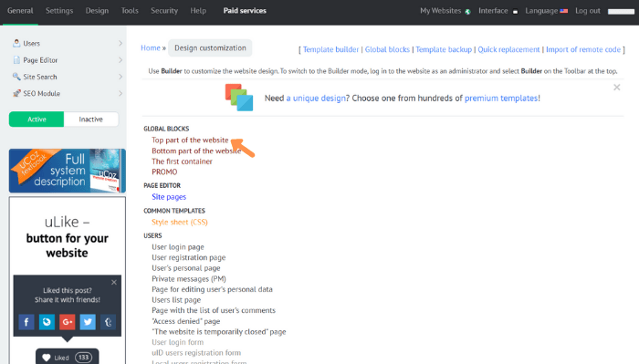Open Site pages link
Image resolution: width=639 pixels, height=364 pixels.
169,197
